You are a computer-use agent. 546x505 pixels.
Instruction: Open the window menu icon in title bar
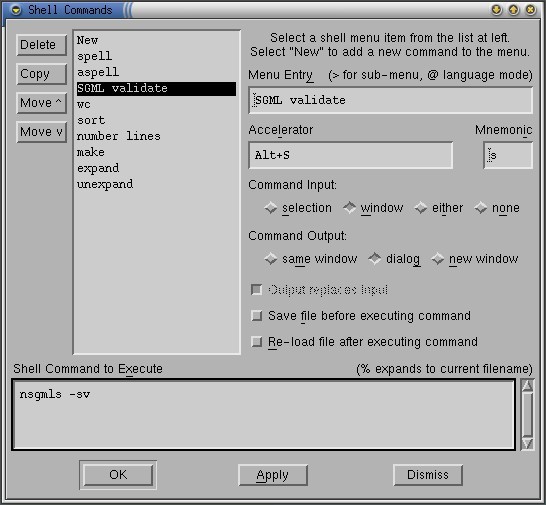click(x=16, y=10)
